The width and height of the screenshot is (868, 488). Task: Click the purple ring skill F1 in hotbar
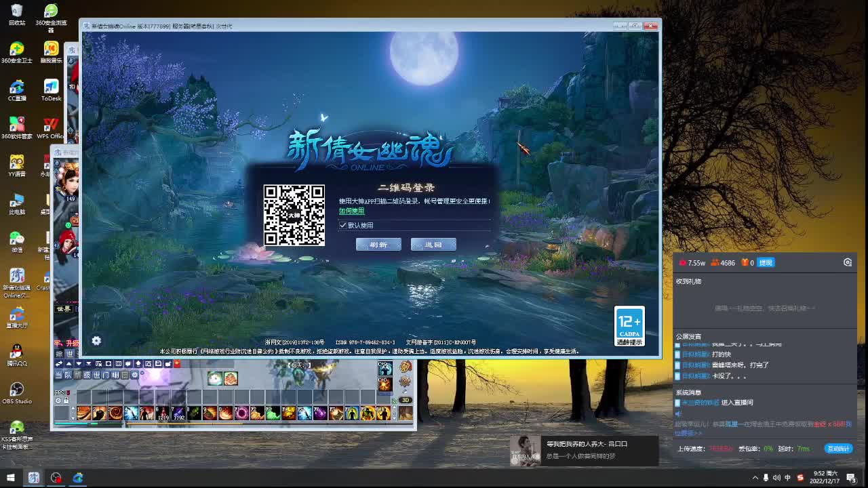[x=241, y=413]
